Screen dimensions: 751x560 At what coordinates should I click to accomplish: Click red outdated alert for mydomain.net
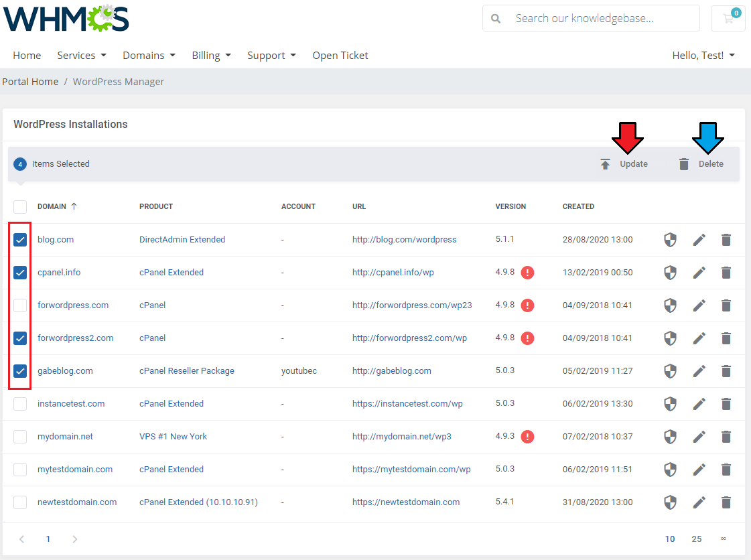527,436
